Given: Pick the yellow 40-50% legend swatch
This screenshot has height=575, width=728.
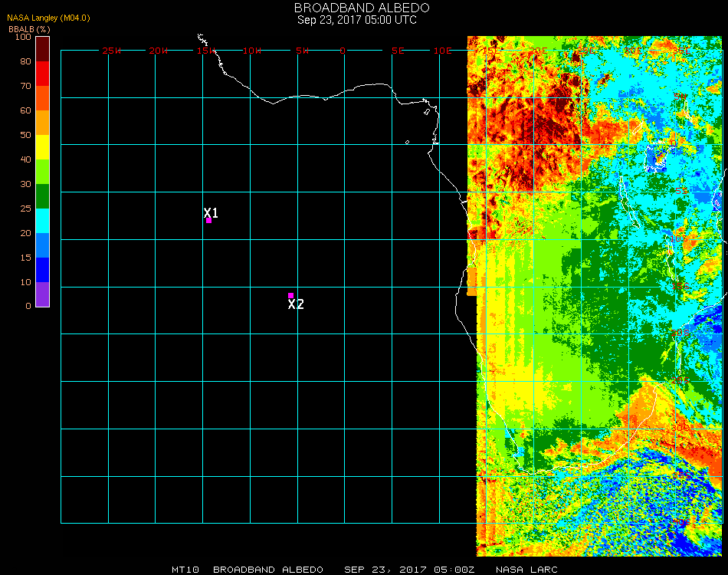Looking at the screenshot, I should (x=43, y=146).
